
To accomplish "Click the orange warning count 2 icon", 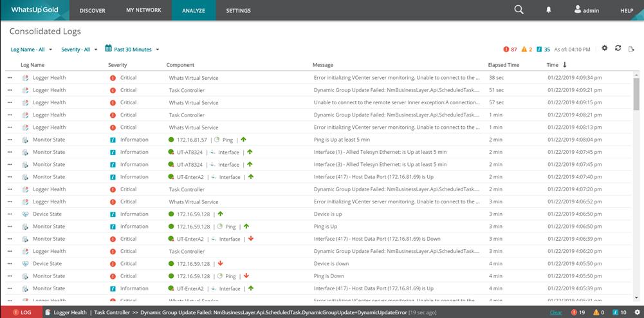I will point(524,50).
